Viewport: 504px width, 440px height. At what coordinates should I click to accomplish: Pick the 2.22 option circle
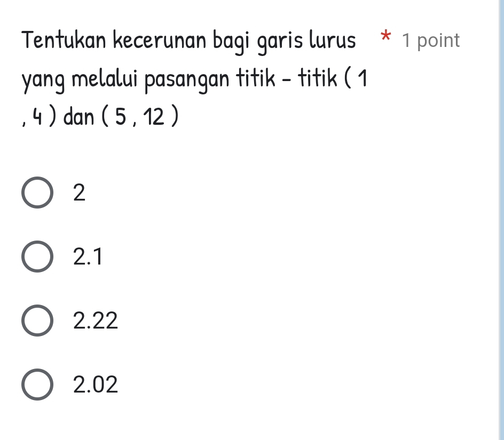pyautogui.click(x=38, y=321)
